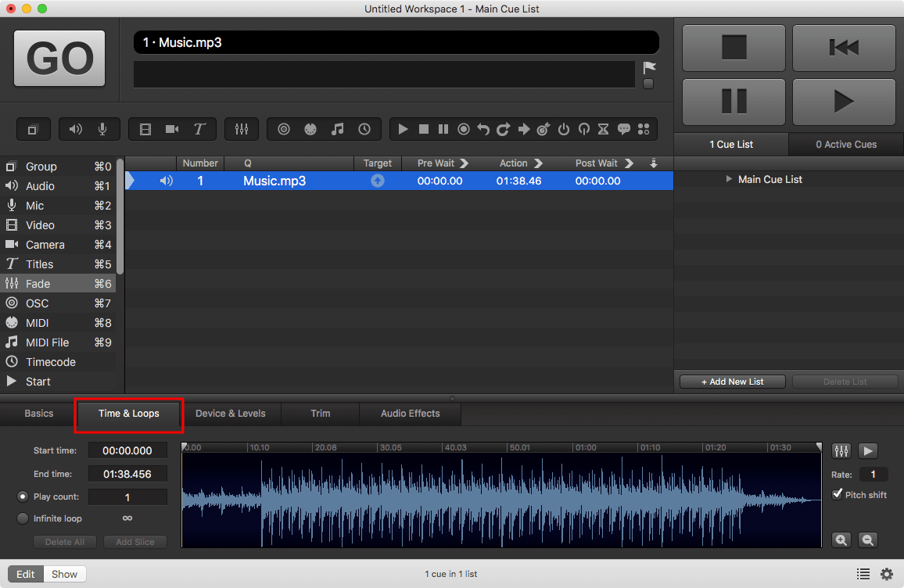The width and height of the screenshot is (904, 588).
Task: Click the Add Slice button
Action: (135, 542)
